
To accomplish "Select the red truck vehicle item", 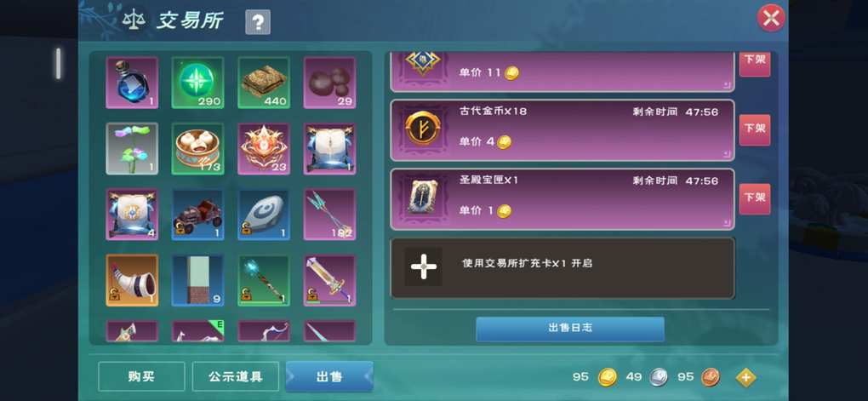I will click(197, 215).
